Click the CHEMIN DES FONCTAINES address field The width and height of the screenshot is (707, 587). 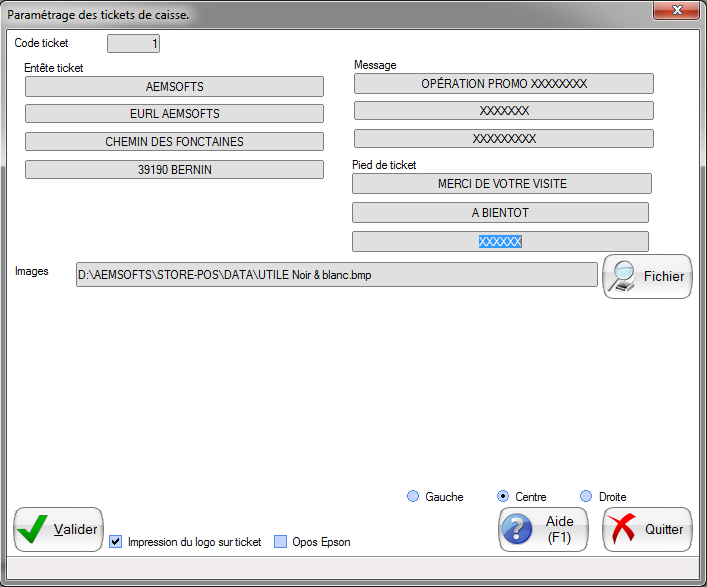tap(174, 142)
